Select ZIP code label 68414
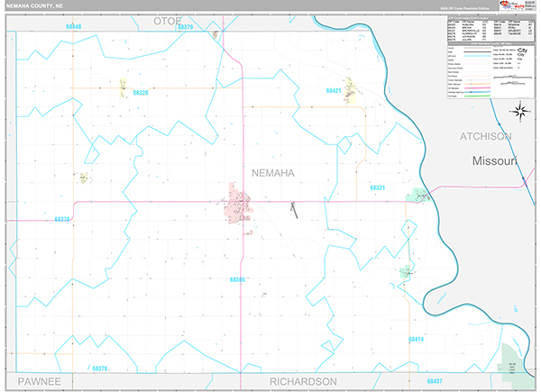 coord(416,339)
